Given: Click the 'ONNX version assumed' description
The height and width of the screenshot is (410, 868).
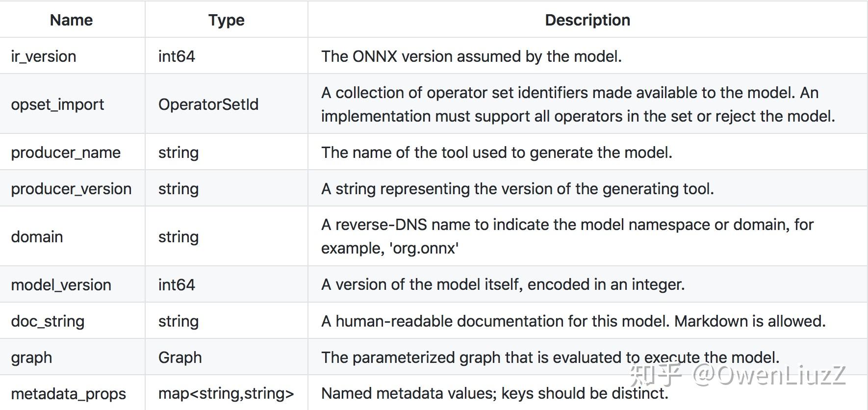Looking at the screenshot, I should [471, 56].
